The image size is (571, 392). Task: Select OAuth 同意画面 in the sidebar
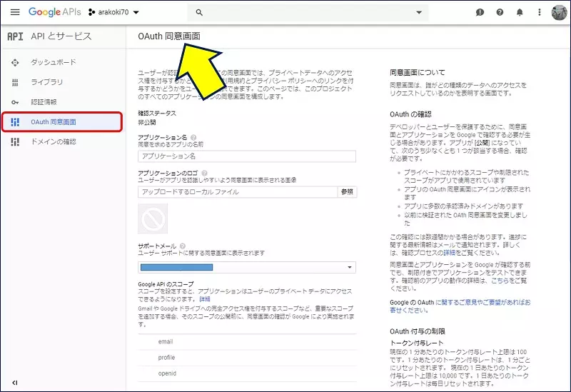(x=62, y=121)
